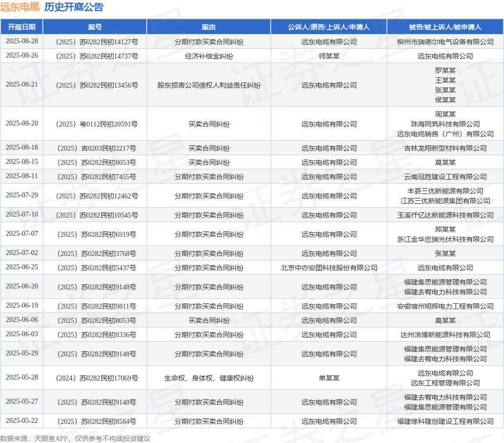
Task: Click defendant 玉溪仟亿达新能源科技有限公司
Action: (445, 215)
